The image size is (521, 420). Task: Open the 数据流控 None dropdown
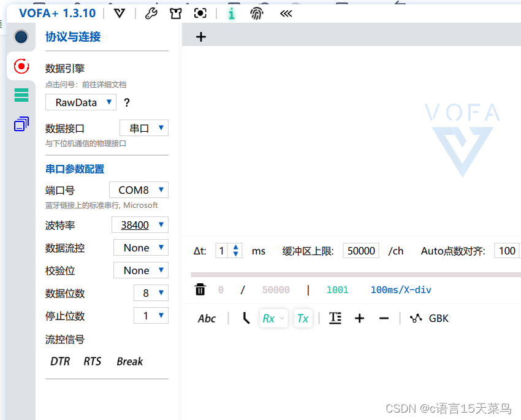(x=141, y=248)
